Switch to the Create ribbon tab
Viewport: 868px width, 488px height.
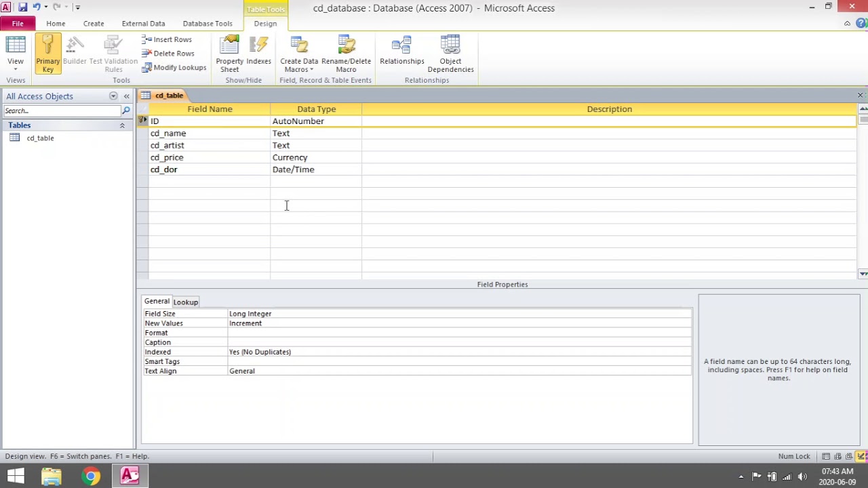coord(94,24)
